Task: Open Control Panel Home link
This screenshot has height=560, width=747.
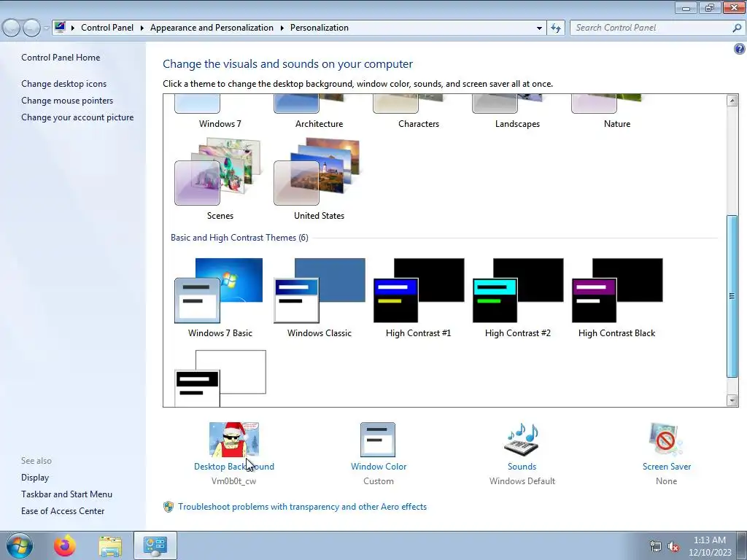Action: click(61, 57)
